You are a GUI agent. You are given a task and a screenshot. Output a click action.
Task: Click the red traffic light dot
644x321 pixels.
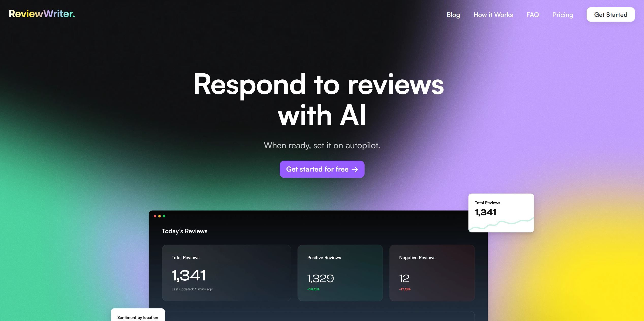coord(155,216)
